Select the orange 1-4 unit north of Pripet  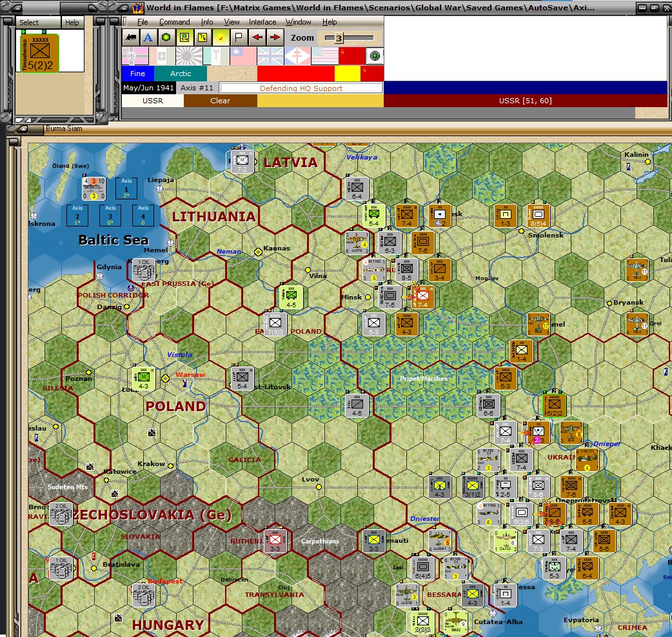pyautogui.click(x=522, y=351)
